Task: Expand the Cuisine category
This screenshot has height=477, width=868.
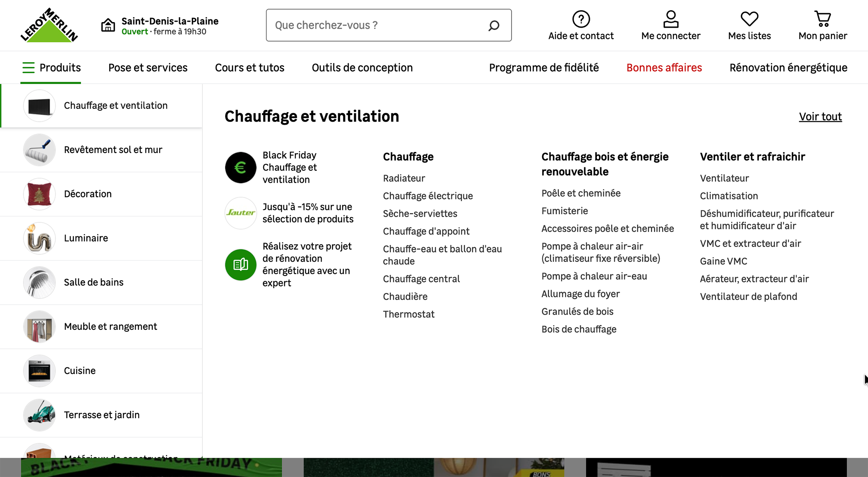Action: [80, 370]
